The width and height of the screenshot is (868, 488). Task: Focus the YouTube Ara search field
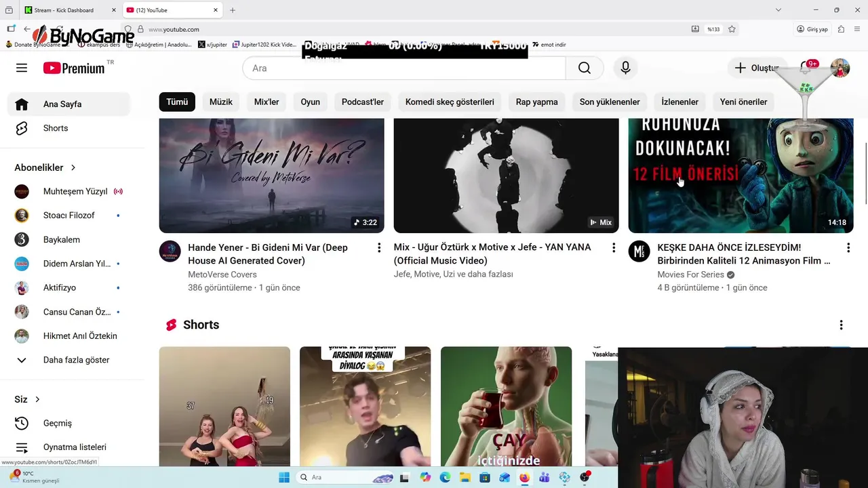point(404,68)
